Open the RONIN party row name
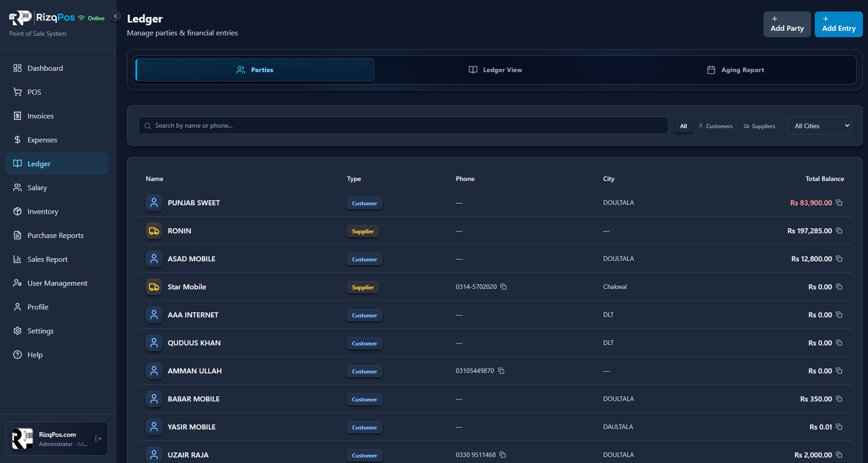The image size is (868, 463). 179,231
